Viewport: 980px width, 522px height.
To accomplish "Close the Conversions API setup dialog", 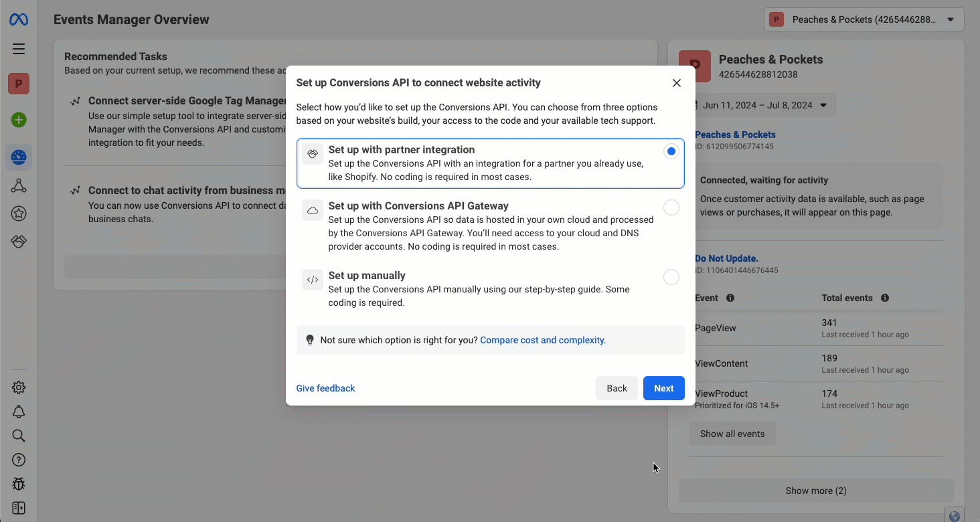I will tap(677, 83).
